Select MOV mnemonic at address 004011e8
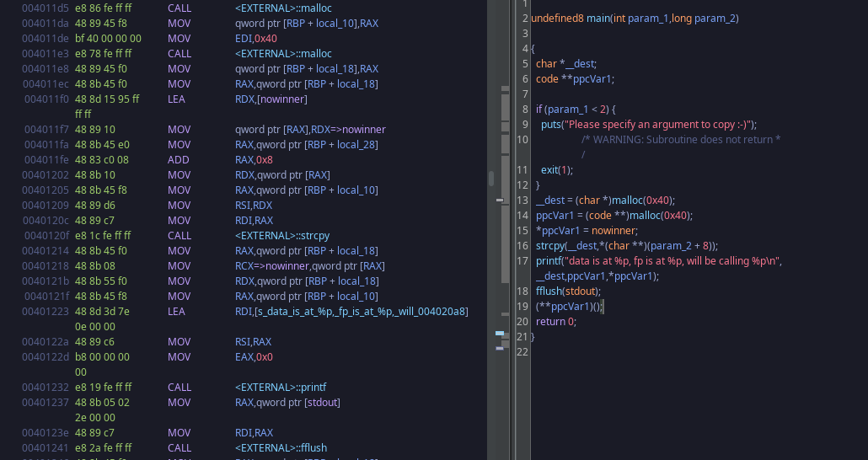The width and height of the screenshot is (868, 460). (x=179, y=69)
